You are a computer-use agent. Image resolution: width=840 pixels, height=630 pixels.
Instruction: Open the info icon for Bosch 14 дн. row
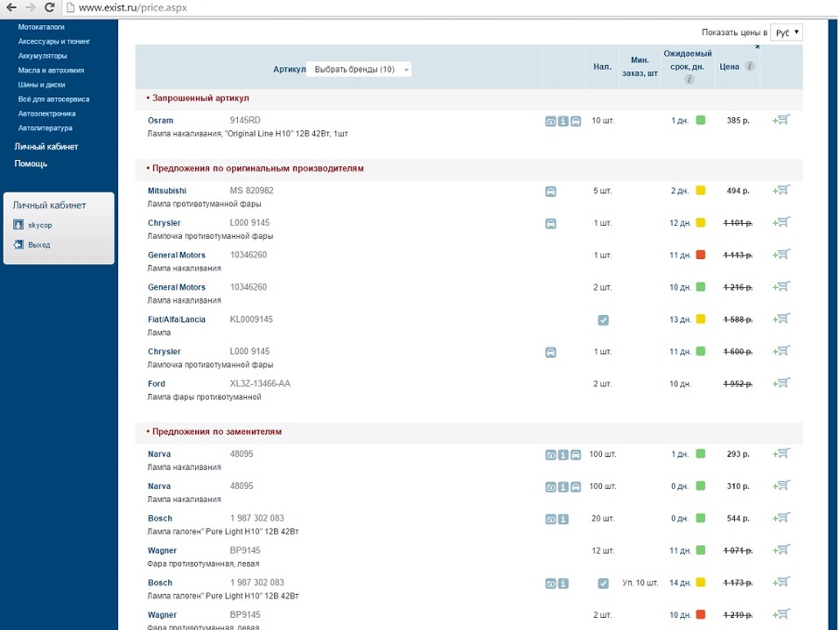[563, 584]
